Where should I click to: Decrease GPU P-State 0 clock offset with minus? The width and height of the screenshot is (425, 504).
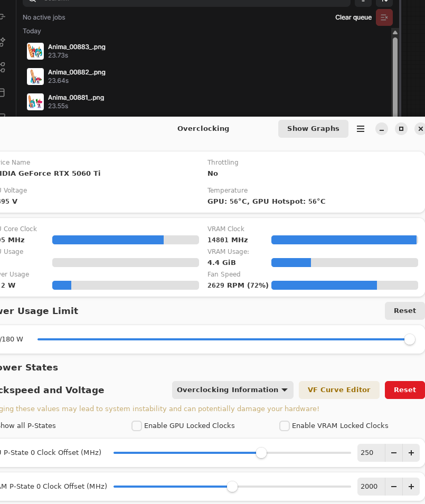click(x=394, y=453)
